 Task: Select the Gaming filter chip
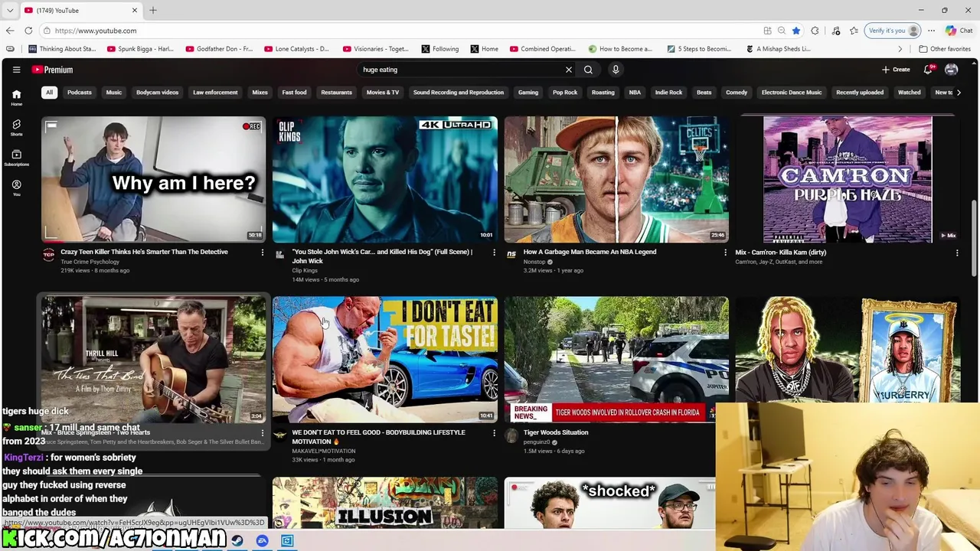click(528, 93)
